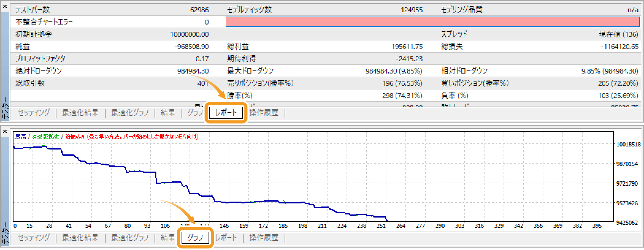
Task: Click the 期待利得 value -2415.23
Action: tap(409, 59)
